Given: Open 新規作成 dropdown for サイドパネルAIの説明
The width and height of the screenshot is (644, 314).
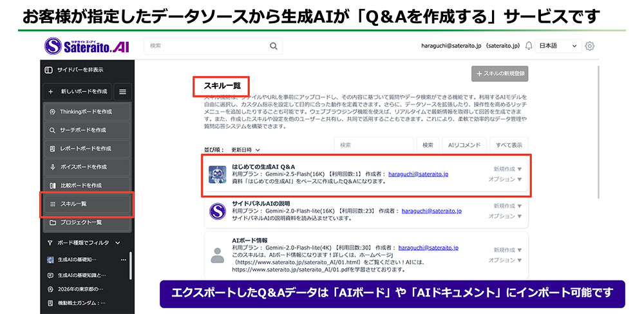Looking at the screenshot, I should [507, 206].
